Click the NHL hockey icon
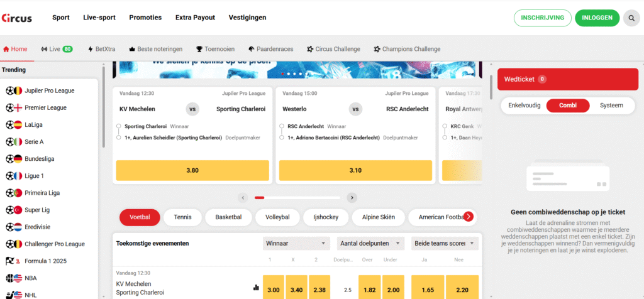 tap(10, 295)
